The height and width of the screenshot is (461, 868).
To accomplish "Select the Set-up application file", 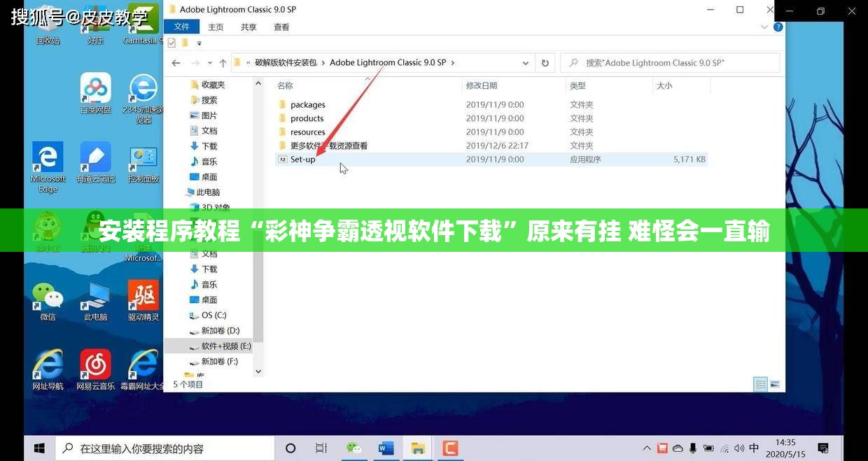I will (x=302, y=159).
